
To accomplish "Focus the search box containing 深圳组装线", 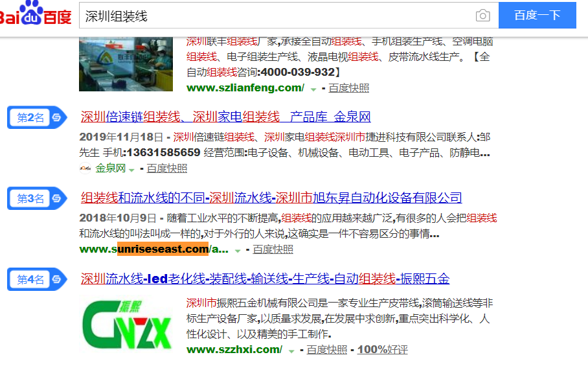I will tap(289, 16).
